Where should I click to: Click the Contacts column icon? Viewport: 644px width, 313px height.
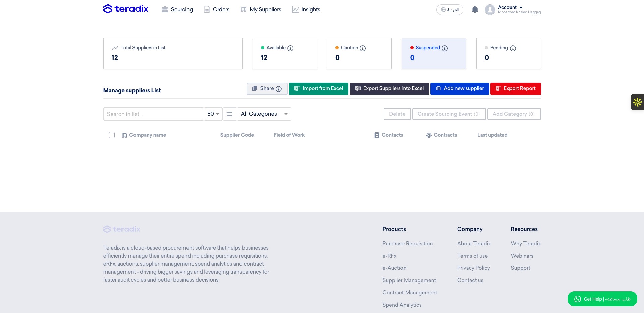tap(377, 135)
